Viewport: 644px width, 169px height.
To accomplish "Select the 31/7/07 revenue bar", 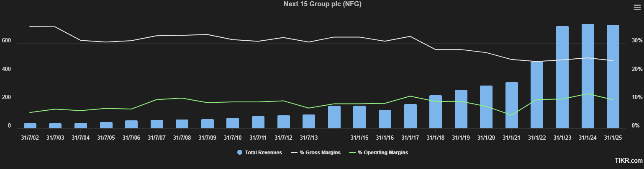I will [157, 124].
